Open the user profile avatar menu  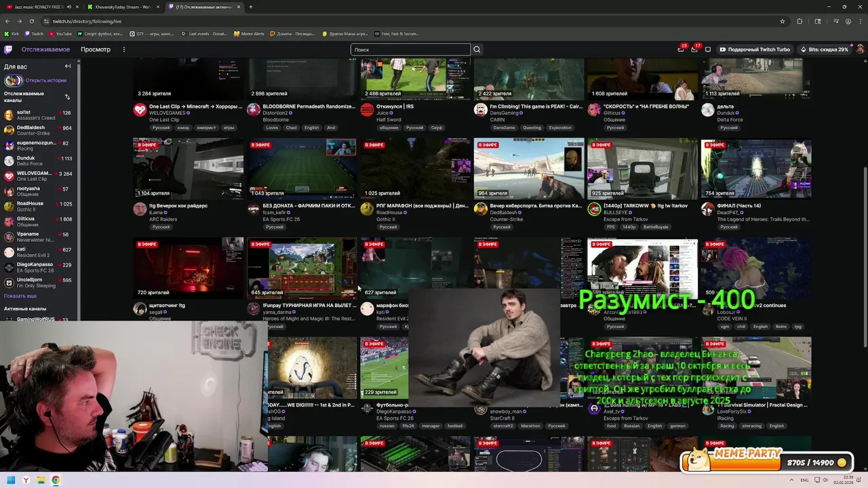[x=860, y=49]
